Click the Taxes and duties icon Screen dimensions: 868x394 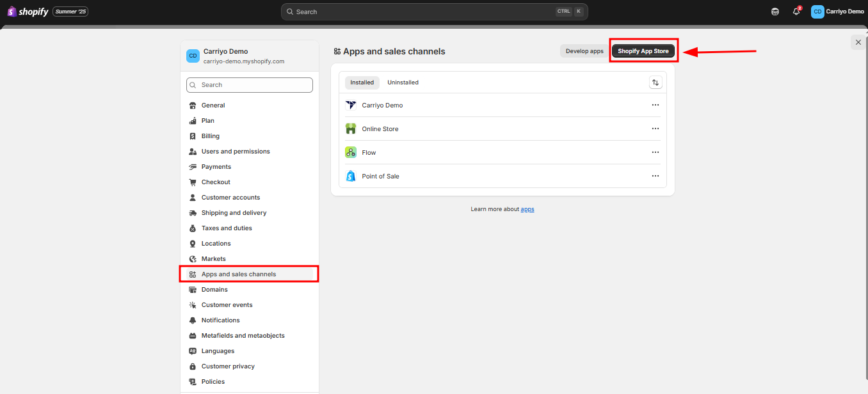193,228
